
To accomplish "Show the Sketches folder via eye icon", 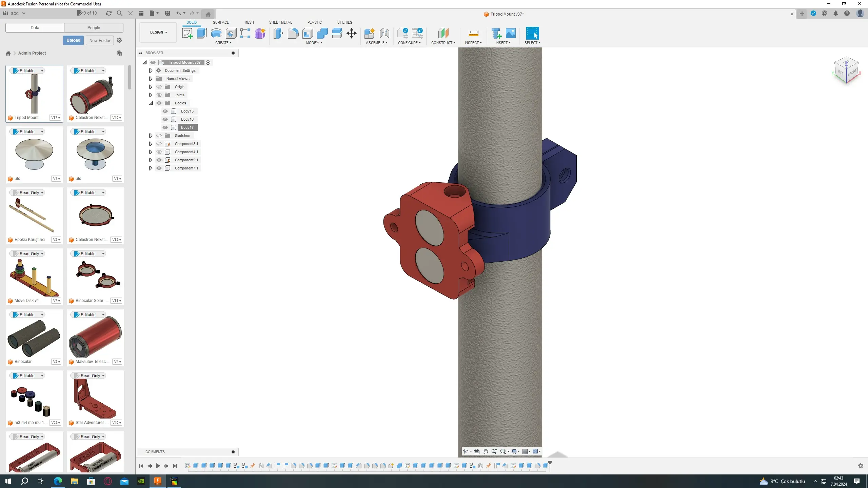I will click(x=159, y=136).
